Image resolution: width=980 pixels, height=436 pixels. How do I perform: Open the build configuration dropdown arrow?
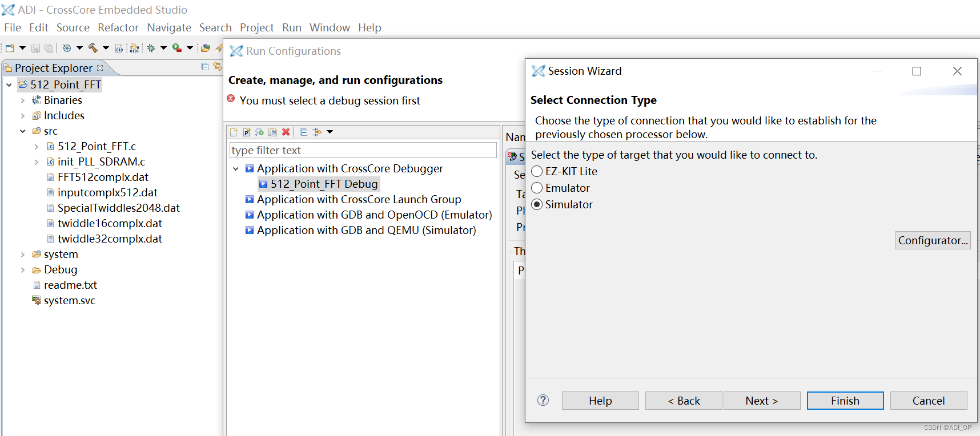click(79, 48)
